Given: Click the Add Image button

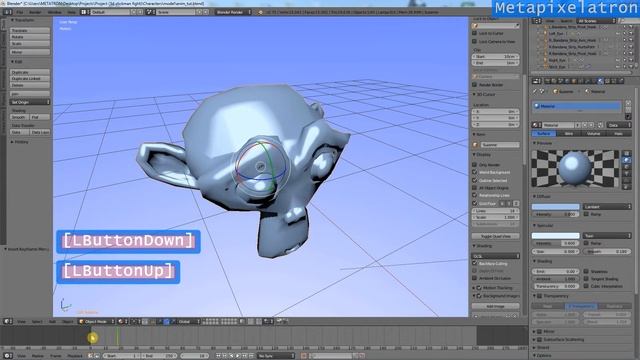Looking at the screenshot, I should coord(496,306).
